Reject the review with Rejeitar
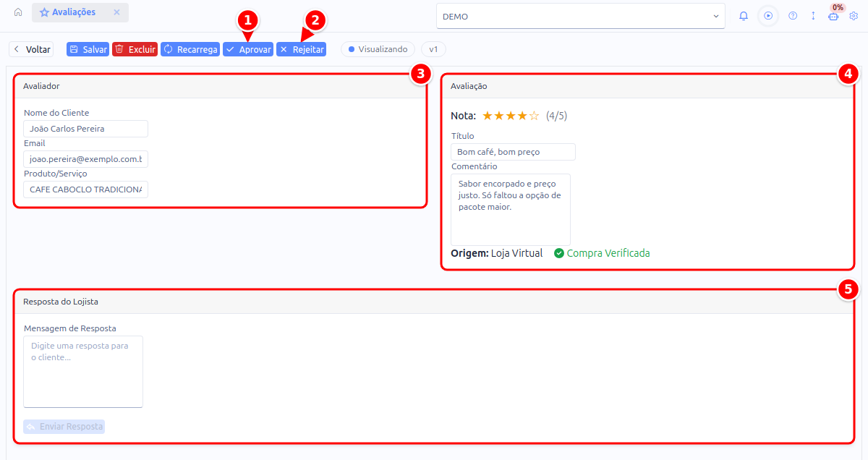Viewport: 868px width, 460px height. pyautogui.click(x=301, y=49)
